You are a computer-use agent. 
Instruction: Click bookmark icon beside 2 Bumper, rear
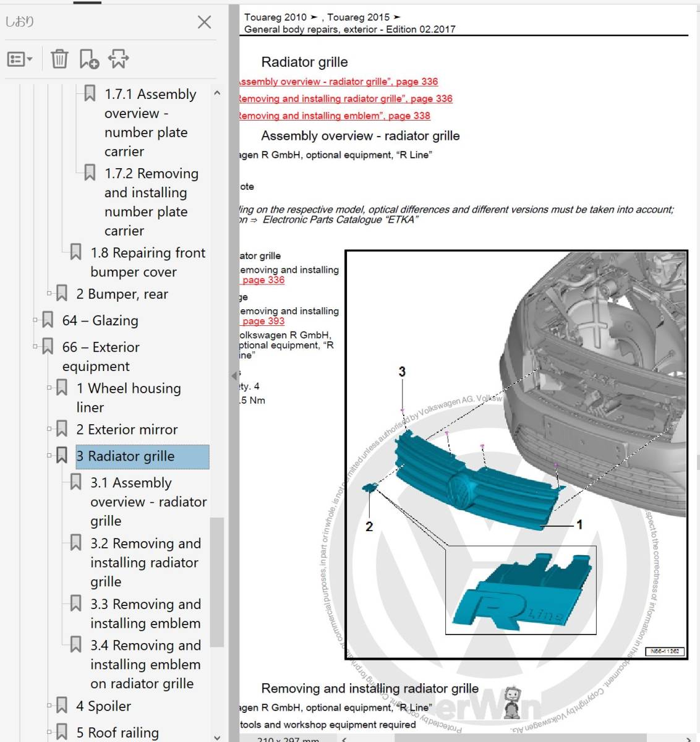click(x=61, y=293)
